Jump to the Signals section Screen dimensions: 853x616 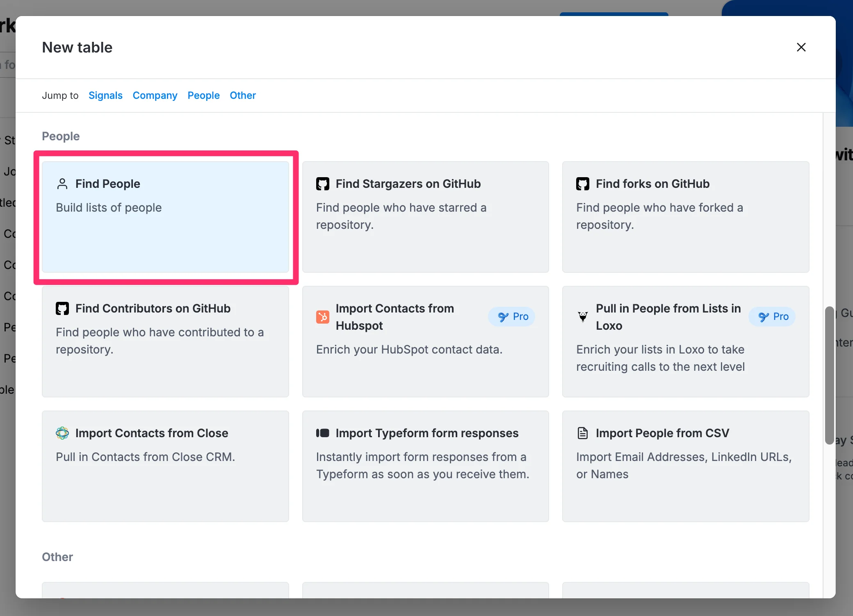(105, 96)
